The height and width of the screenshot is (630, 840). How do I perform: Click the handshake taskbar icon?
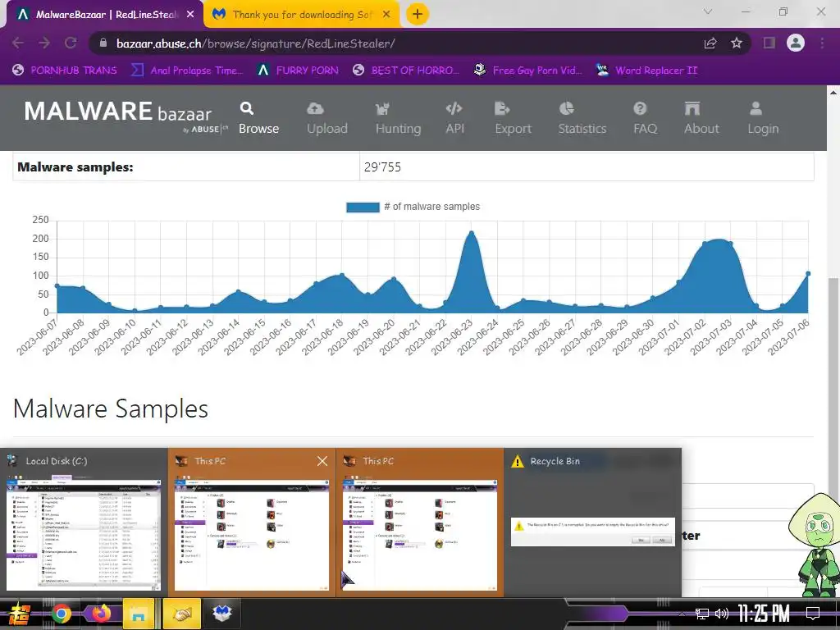click(181, 614)
